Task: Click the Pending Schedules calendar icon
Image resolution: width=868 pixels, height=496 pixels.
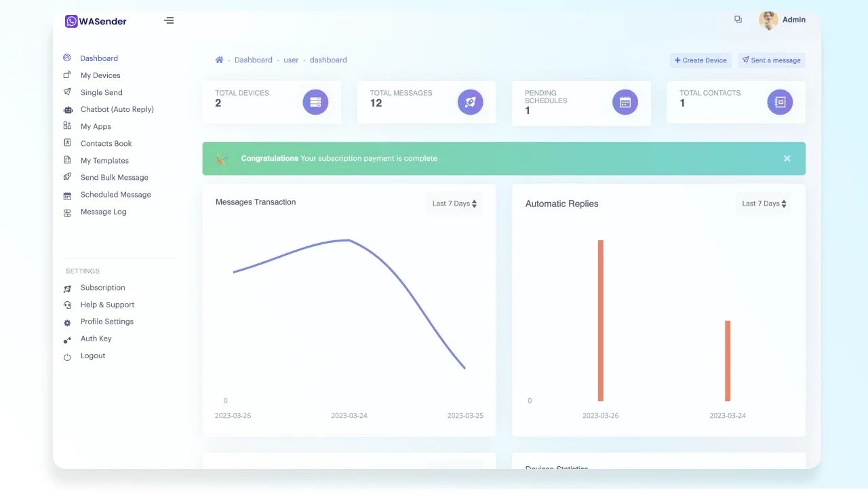Action: point(625,102)
